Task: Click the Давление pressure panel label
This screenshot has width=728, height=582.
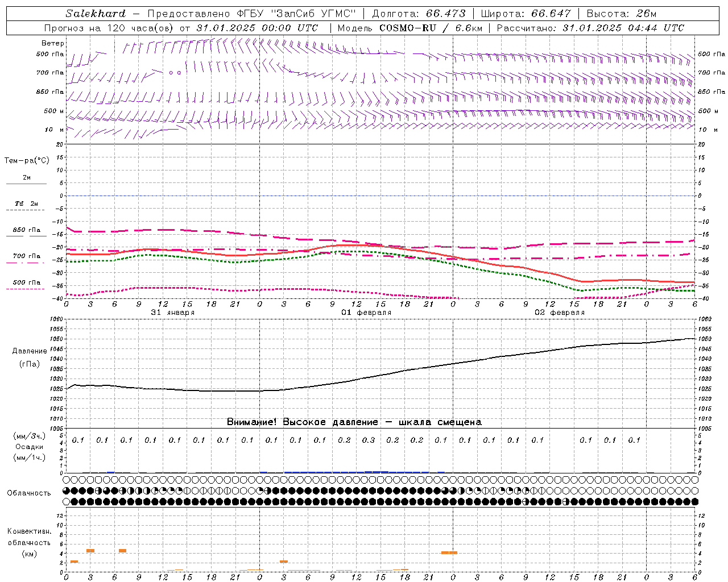Action: click(30, 351)
